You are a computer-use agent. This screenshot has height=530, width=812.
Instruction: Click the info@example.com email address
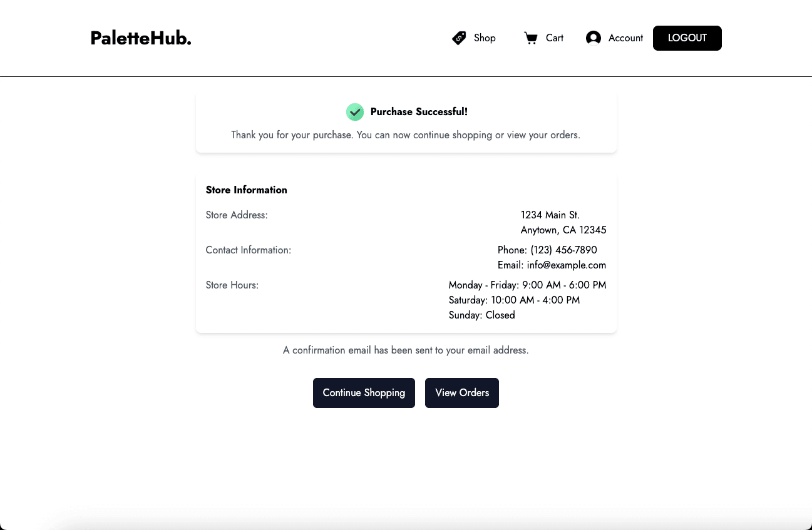click(x=566, y=265)
